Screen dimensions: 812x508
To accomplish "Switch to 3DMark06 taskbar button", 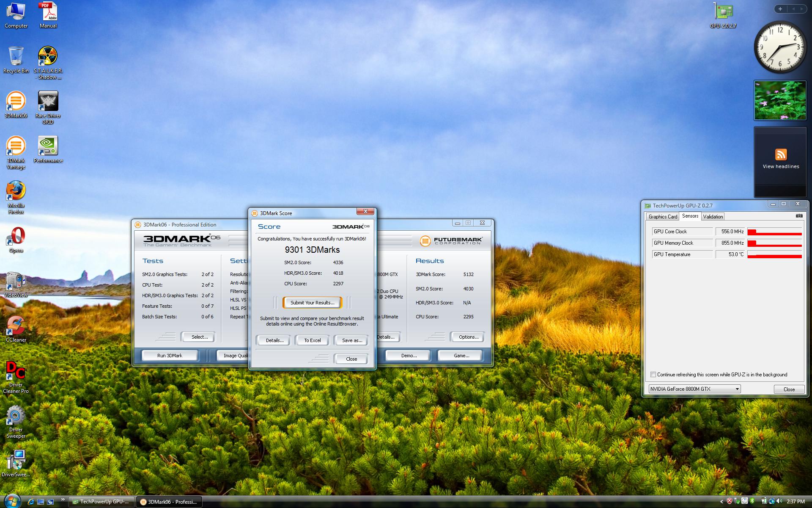I will (x=169, y=502).
